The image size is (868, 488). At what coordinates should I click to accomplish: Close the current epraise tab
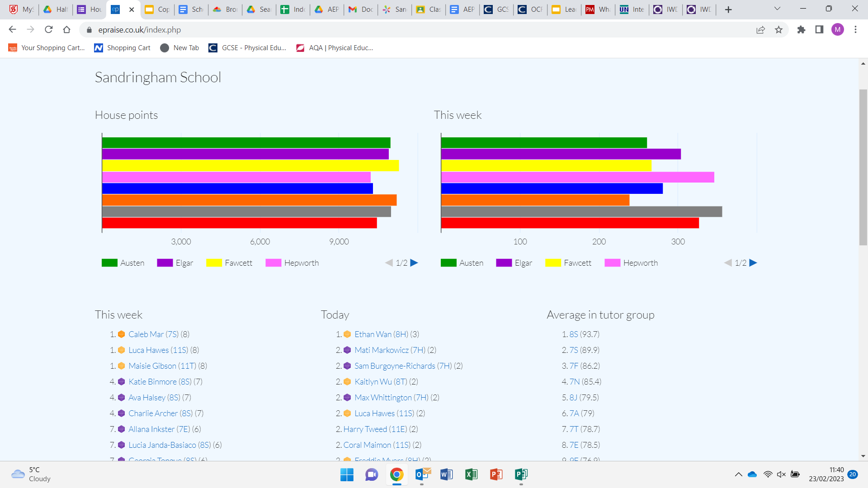[x=132, y=9]
